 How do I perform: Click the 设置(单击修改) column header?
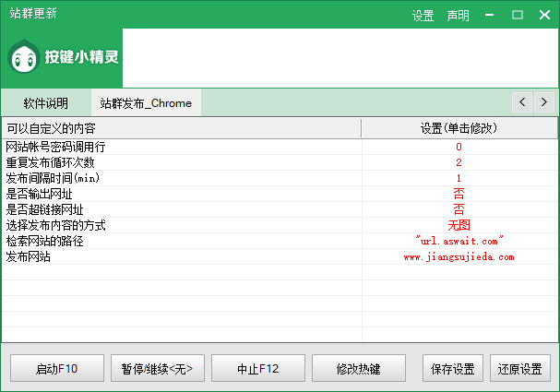(x=459, y=127)
